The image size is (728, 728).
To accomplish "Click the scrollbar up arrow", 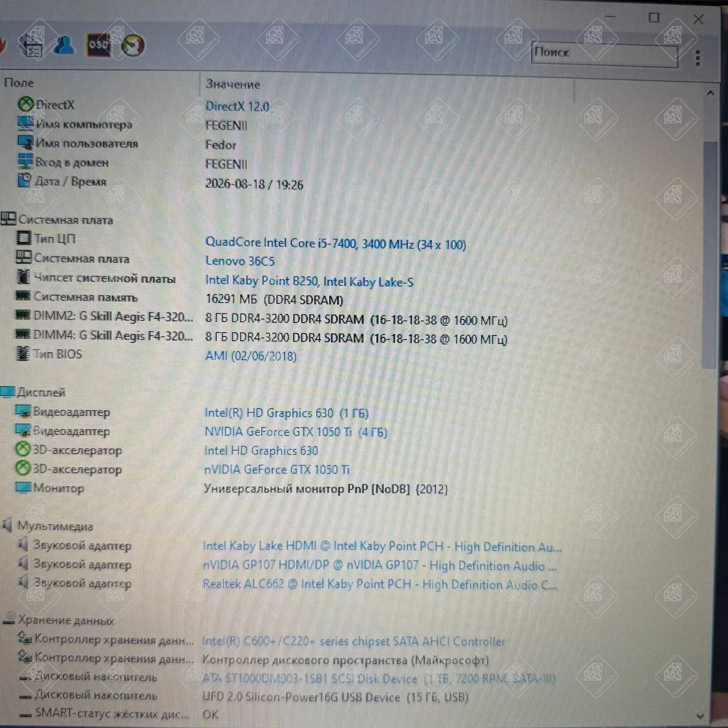I will pos(710,93).
